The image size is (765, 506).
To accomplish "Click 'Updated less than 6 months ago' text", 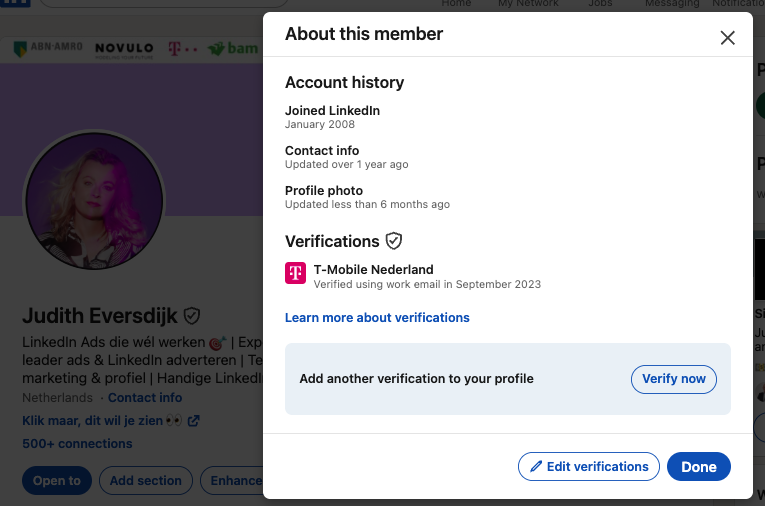I will [x=367, y=204].
